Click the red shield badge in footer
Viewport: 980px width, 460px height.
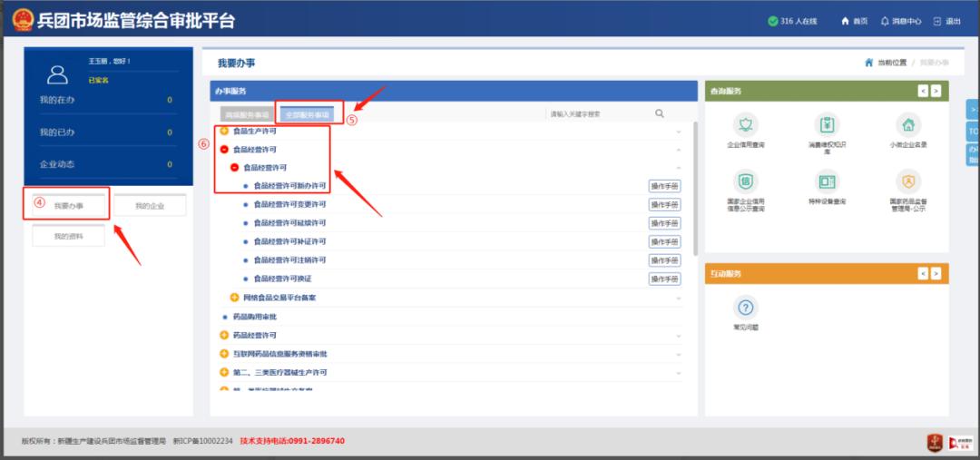[935, 443]
